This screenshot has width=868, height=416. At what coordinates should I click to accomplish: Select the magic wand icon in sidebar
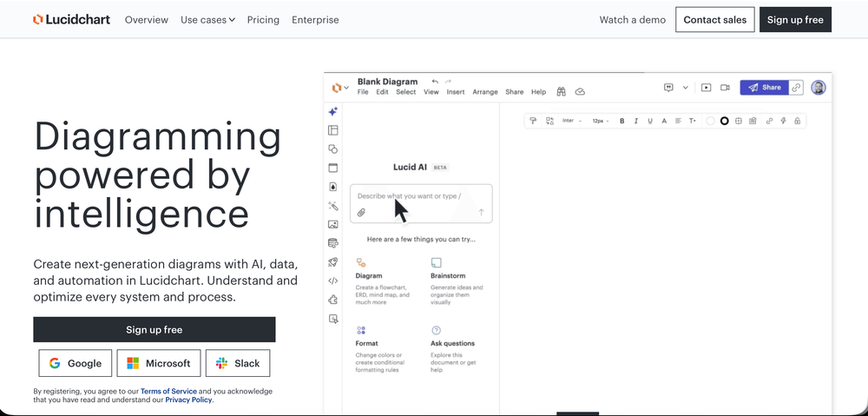click(x=332, y=206)
